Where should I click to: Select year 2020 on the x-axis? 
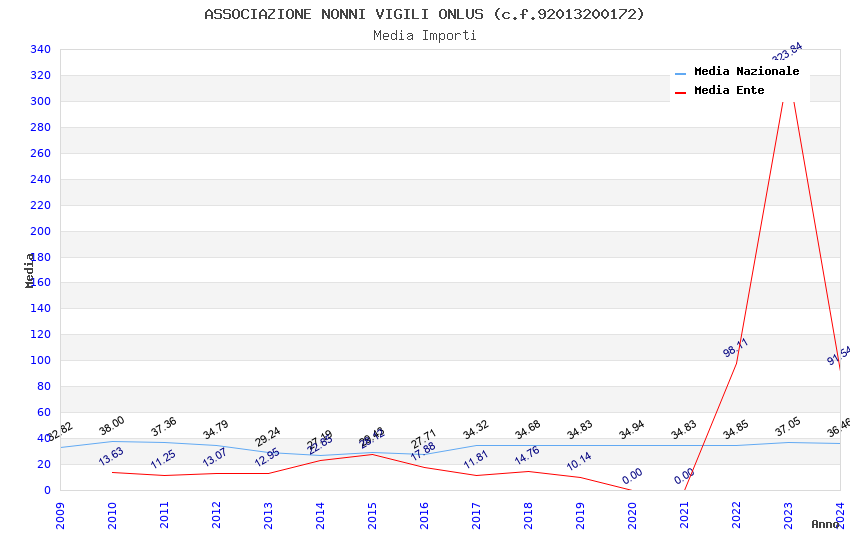(632, 515)
